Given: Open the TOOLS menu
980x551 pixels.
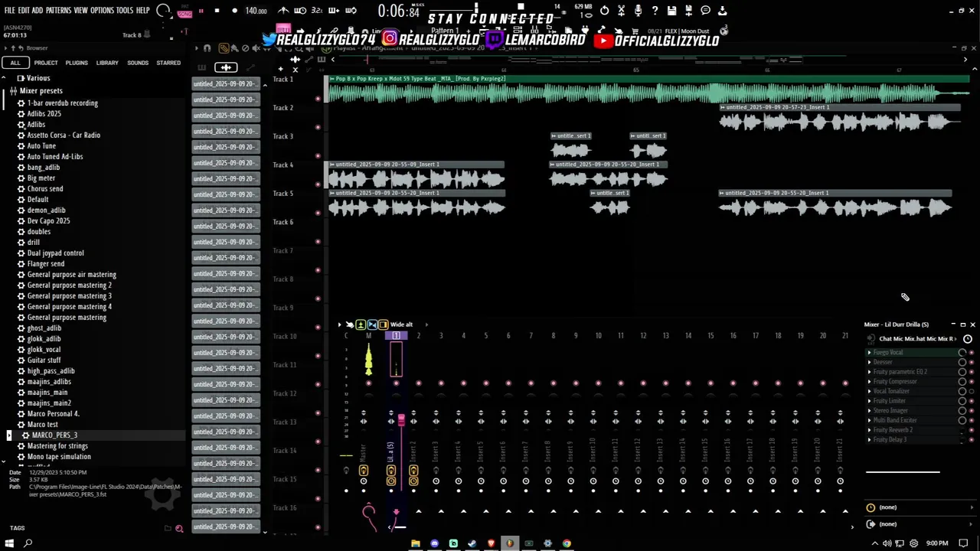Looking at the screenshot, I should pyautogui.click(x=125, y=11).
